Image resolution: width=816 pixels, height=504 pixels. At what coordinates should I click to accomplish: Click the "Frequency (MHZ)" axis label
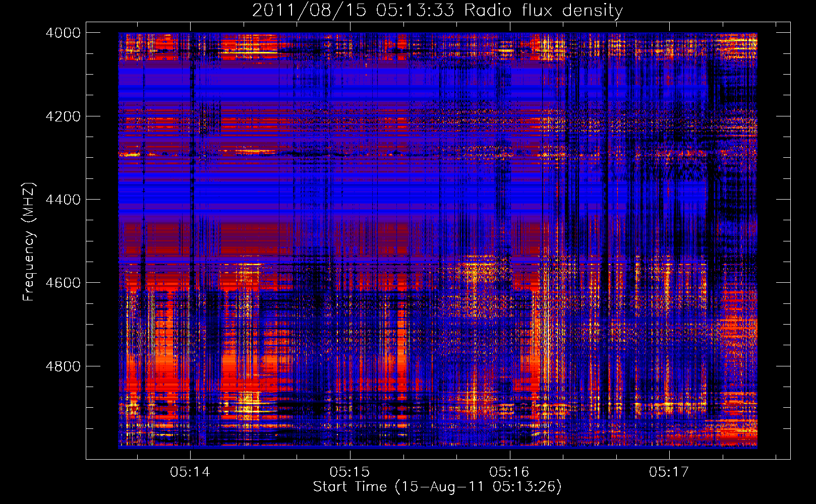pos(29,242)
